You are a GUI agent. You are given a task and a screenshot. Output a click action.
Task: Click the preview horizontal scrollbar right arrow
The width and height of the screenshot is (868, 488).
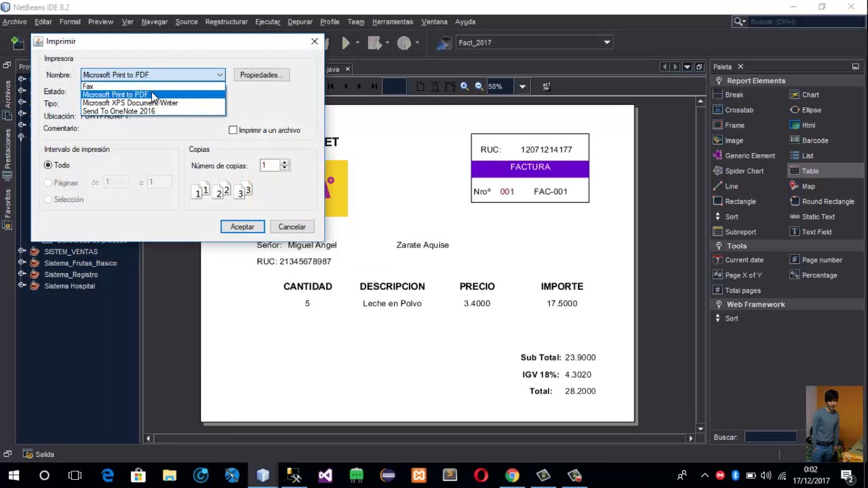(x=691, y=439)
